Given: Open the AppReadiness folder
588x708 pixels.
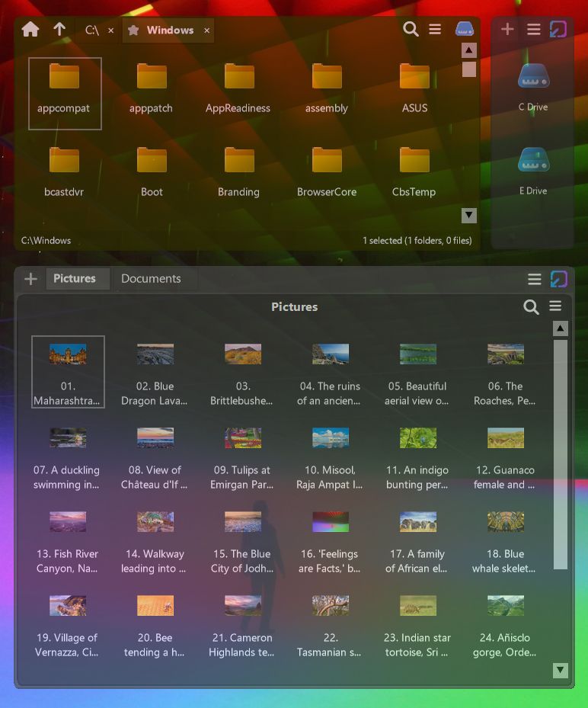Looking at the screenshot, I should coord(238,88).
